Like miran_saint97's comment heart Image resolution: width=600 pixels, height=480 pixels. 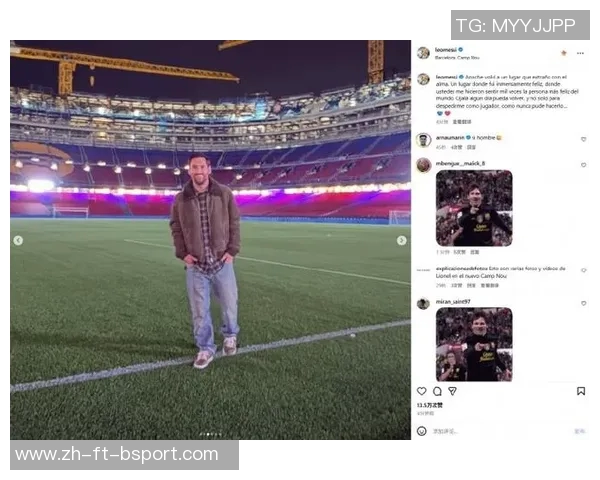tap(584, 303)
